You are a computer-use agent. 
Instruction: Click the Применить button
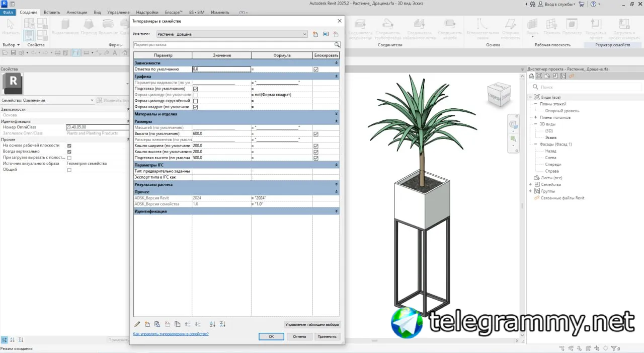328,336
